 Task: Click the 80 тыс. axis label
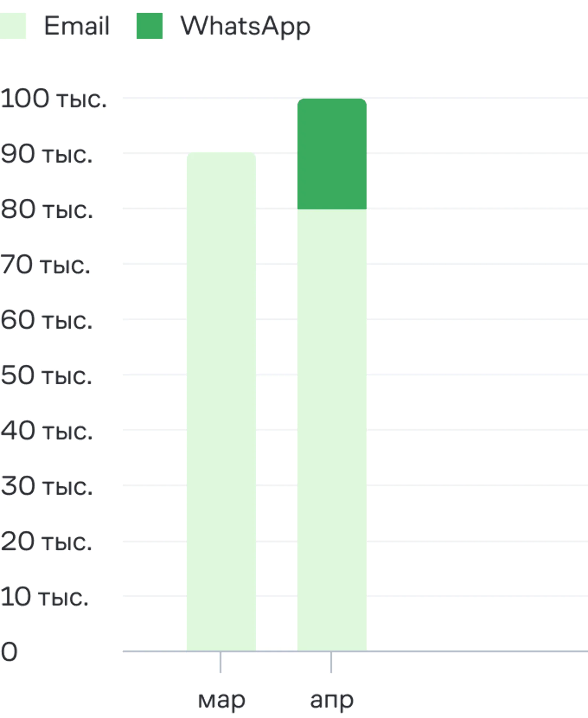pos(47,209)
